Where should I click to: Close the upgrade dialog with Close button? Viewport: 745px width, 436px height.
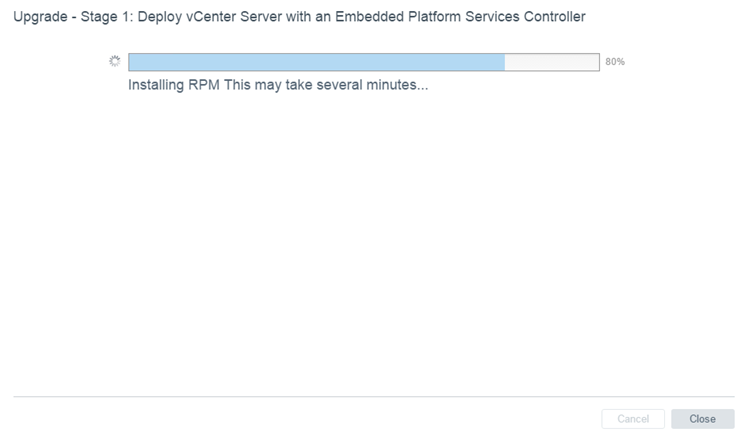(703, 419)
